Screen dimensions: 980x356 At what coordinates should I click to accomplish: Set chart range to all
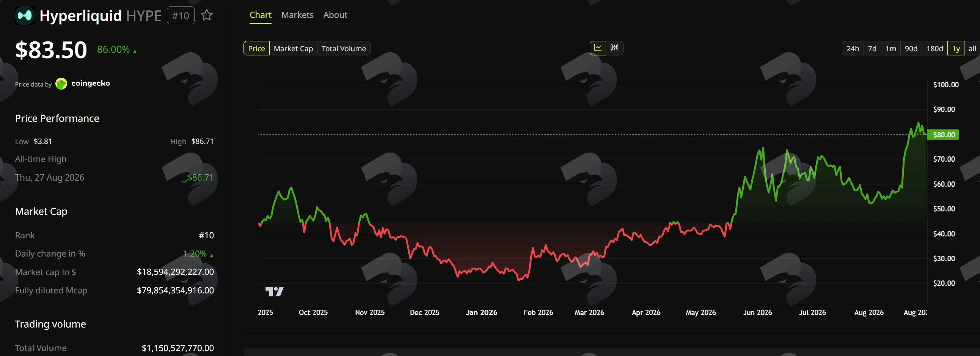pyautogui.click(x=972, y=48)
